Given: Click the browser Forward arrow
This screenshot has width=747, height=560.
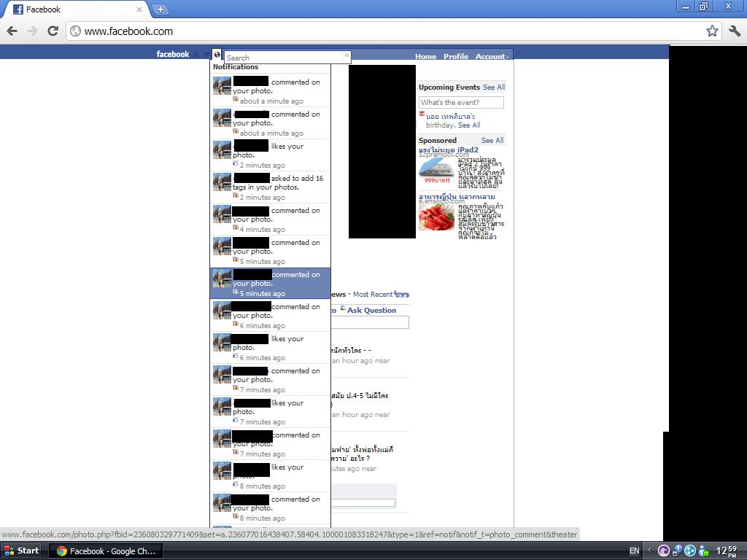Looking at the screenshot, I should [32, 31].
